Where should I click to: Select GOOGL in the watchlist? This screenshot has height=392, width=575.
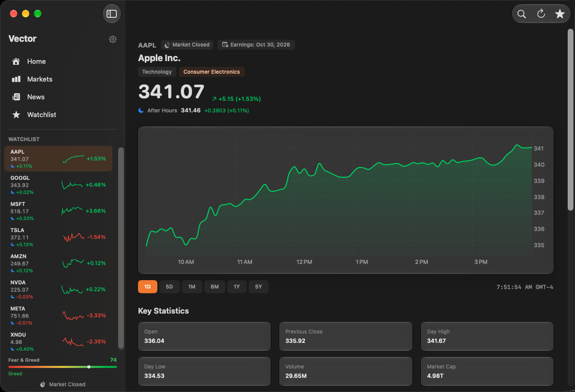59,185
